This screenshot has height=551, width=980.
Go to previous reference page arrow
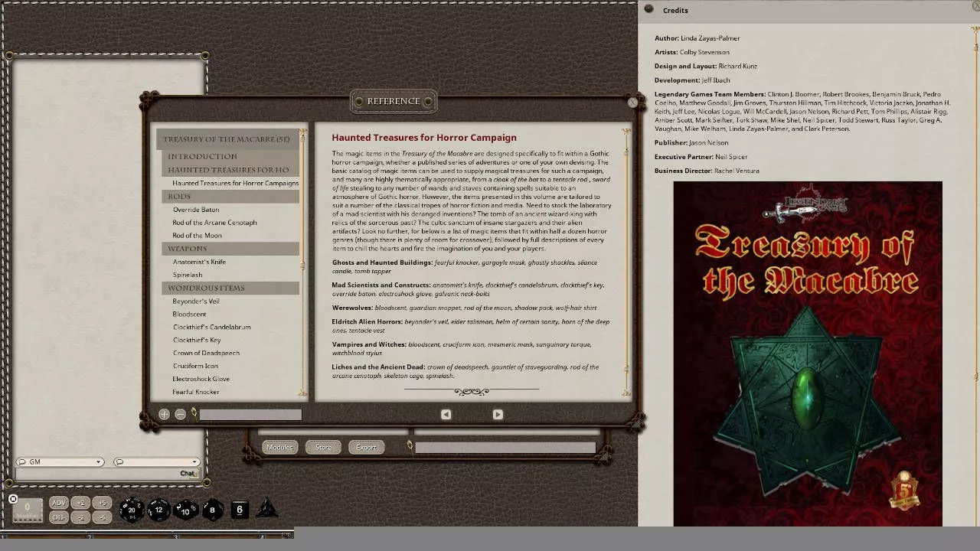coord(446,414)
